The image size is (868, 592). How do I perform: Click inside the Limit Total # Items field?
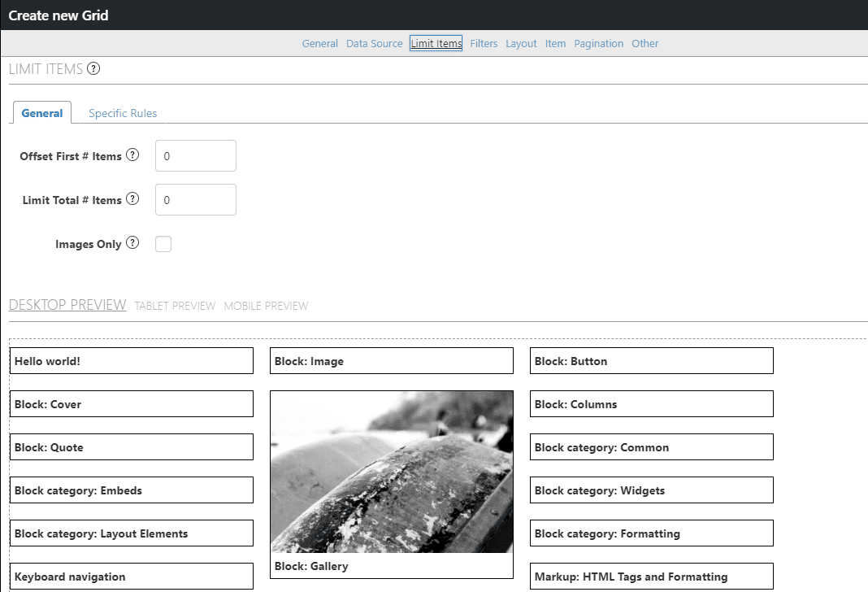[x=195, y=199]
